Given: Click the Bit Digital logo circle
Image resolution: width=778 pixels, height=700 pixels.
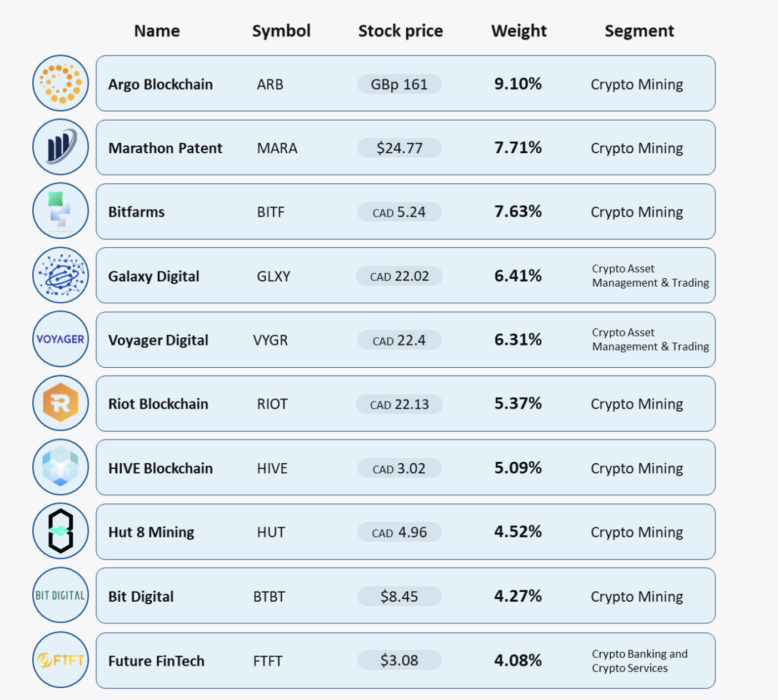Looking at the screenshot, I should click(x=61, y=596).
